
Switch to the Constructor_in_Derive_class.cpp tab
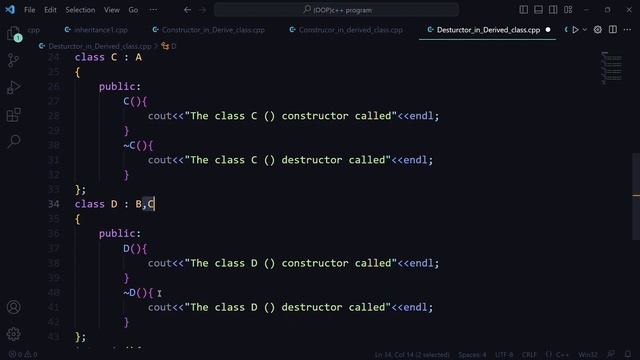[x=209, y=30]
